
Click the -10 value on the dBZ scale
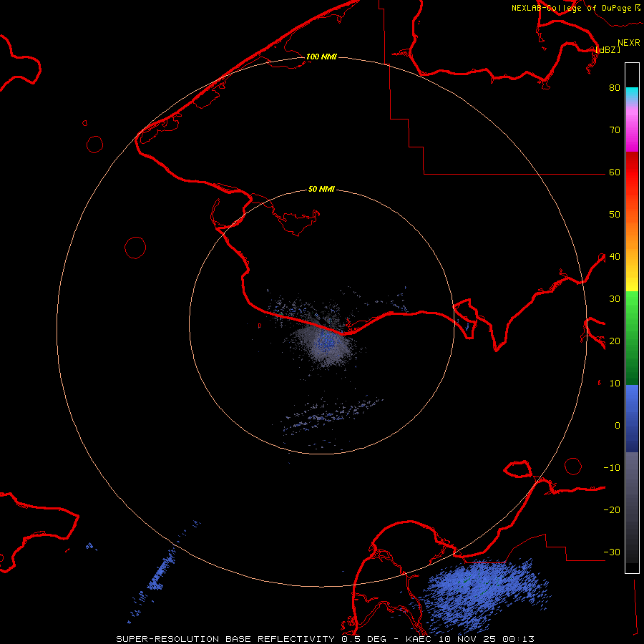click(x=612, y=468)
